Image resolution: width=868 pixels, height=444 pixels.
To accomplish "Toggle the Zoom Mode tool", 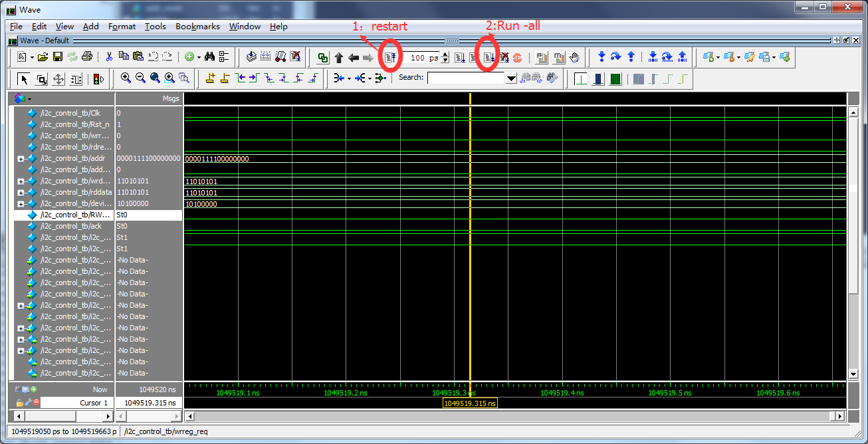I will (x=41, y=79).
